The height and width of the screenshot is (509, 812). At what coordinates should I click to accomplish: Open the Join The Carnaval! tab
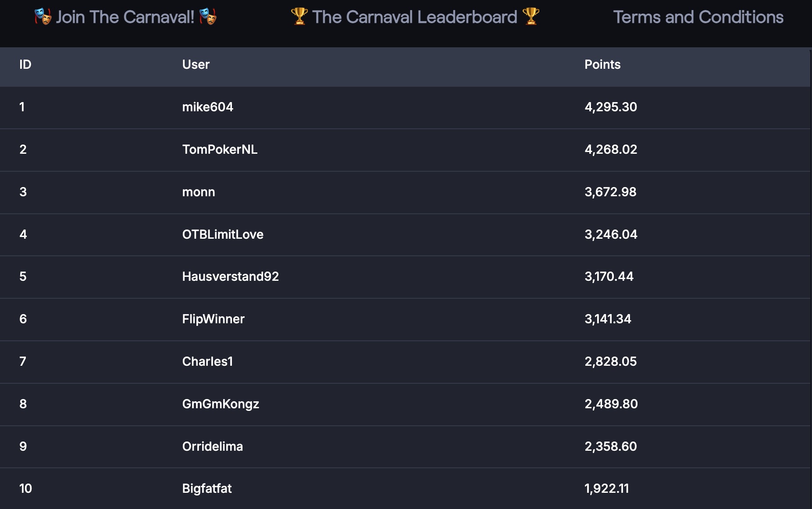[125, 17]
